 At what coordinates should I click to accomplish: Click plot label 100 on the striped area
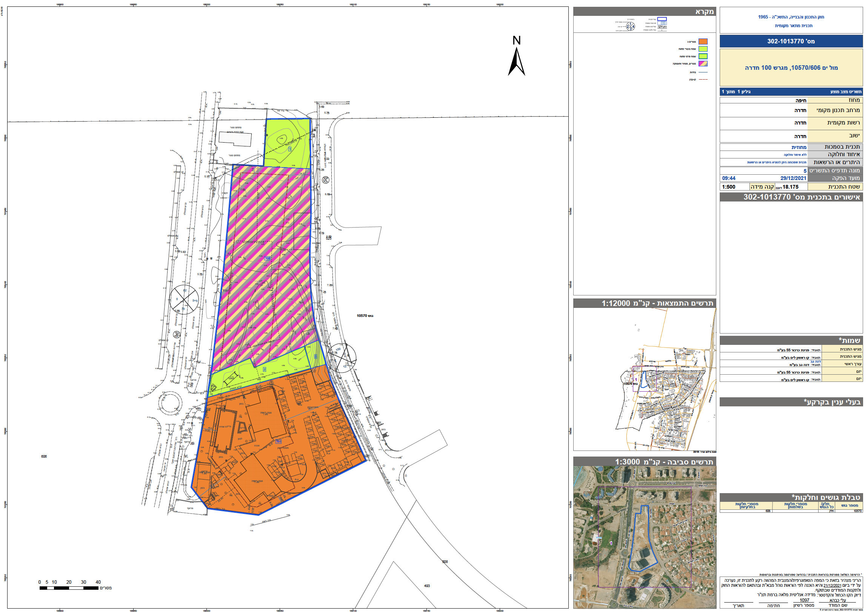pyautogui.click(x=267, y=258)
